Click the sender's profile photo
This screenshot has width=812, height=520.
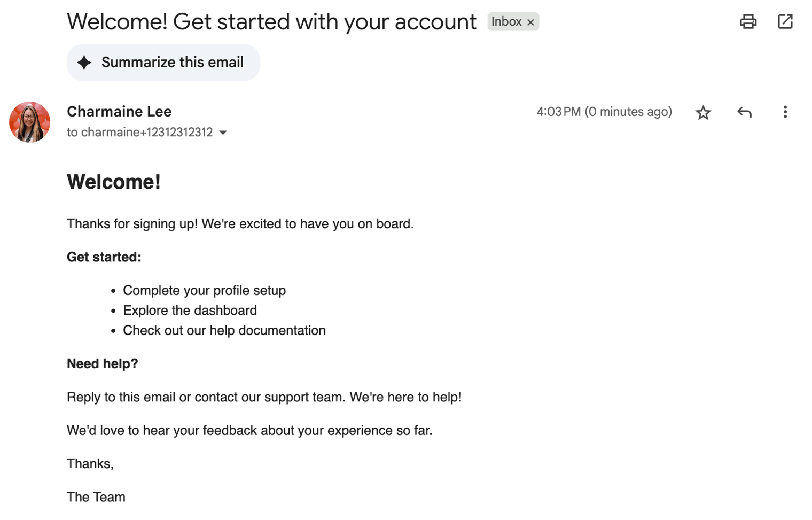point(30,122)
